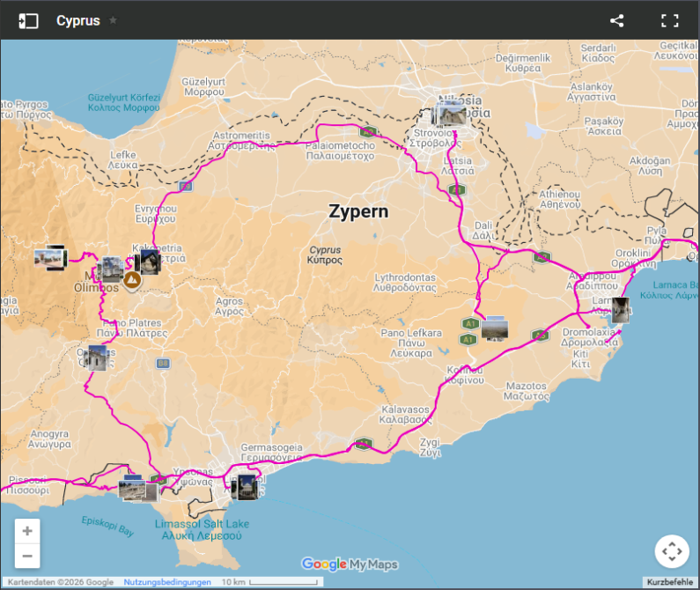Click the map pan control compass
700x590 pixels.
tap(671, 552)
